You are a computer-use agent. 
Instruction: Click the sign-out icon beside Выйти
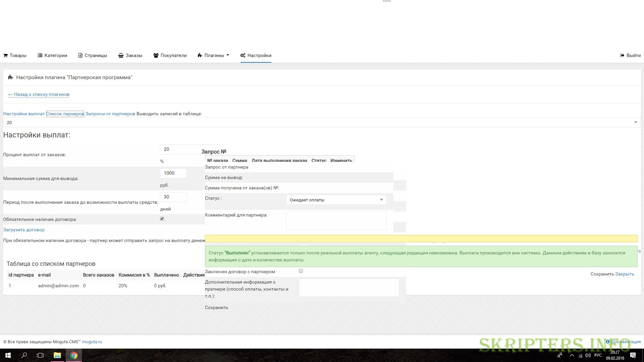(x=622, y=55)
